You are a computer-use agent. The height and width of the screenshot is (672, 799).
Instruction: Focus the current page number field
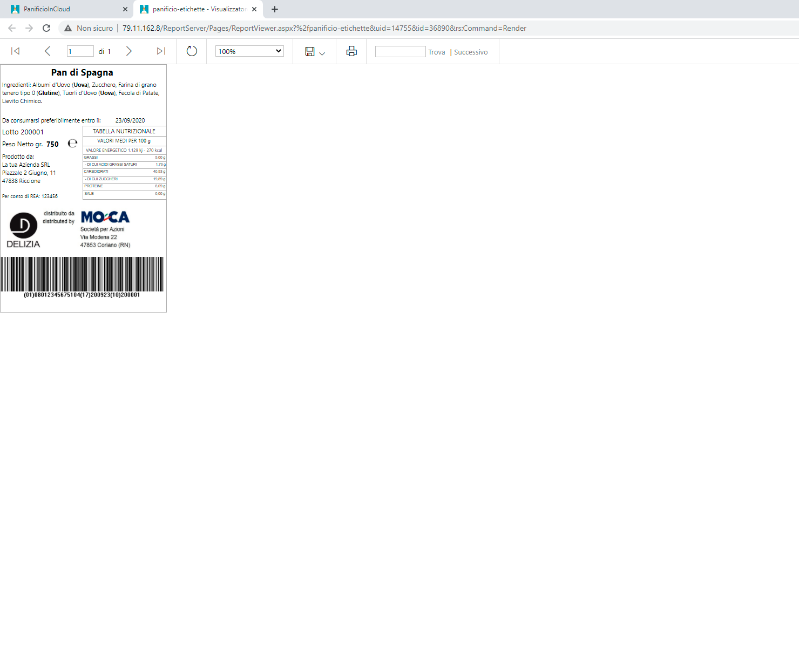(x=80, y=51)
